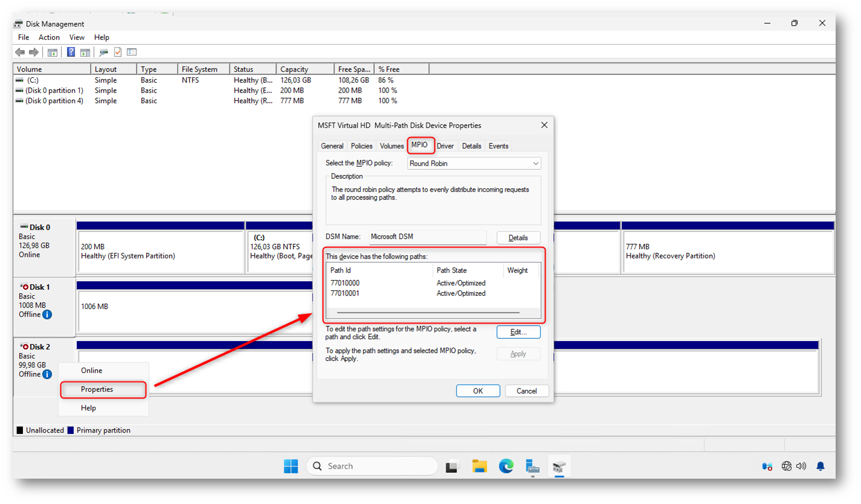Switch to the Driver tab
The height and width of the screenshot is (504, 861).
click(x=446, y=146)
